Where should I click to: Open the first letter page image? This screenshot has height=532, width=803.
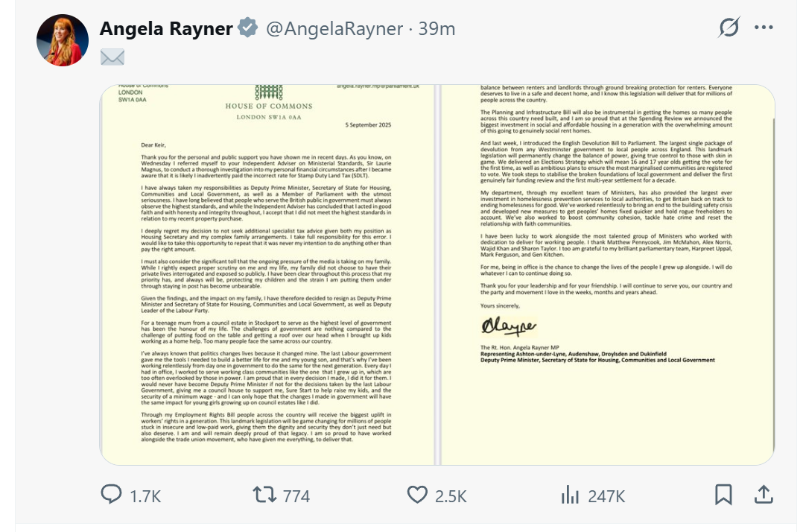tap(269, 274)
